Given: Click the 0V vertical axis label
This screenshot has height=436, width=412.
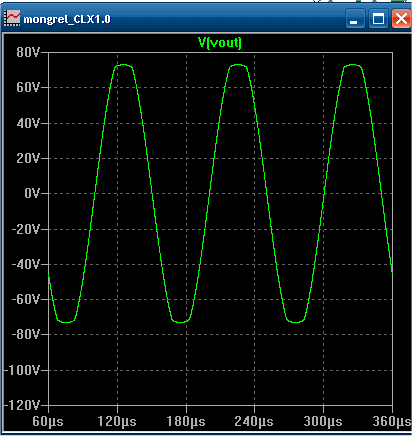Looking at the screenshot, I should coord(32,193).
